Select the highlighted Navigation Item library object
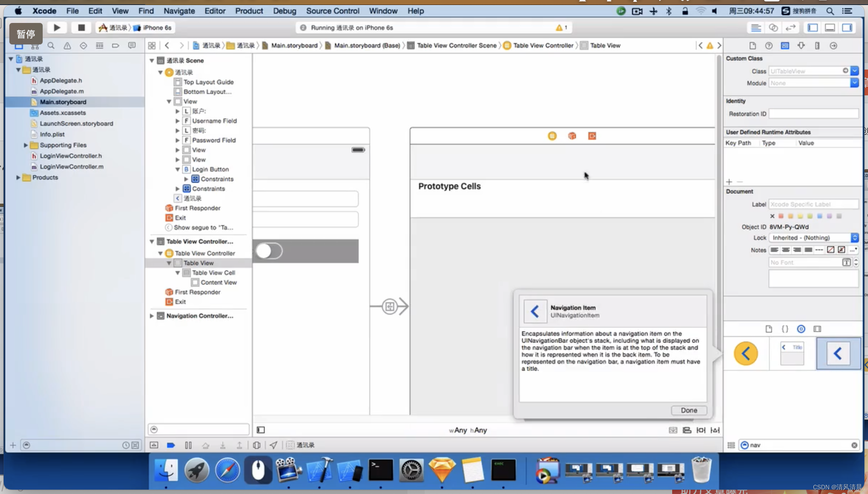868x494 pixels. coord(838,353)
